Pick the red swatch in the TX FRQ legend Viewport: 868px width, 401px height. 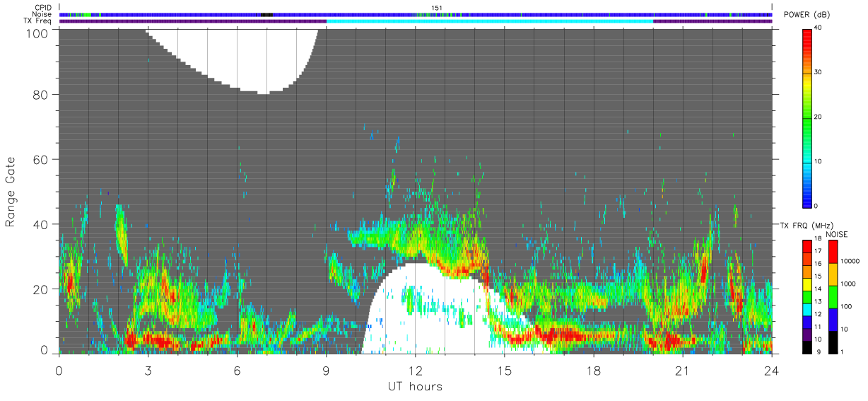click(x=807, y=247)
